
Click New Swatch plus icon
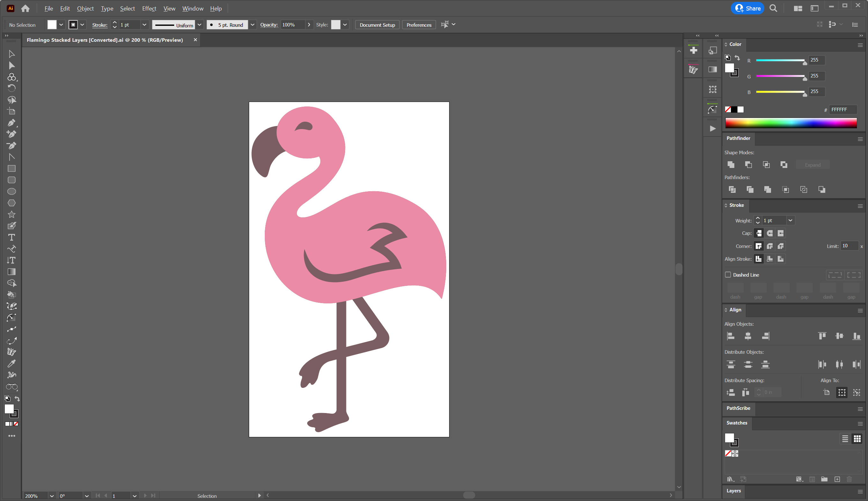click(x=837, y=479)
